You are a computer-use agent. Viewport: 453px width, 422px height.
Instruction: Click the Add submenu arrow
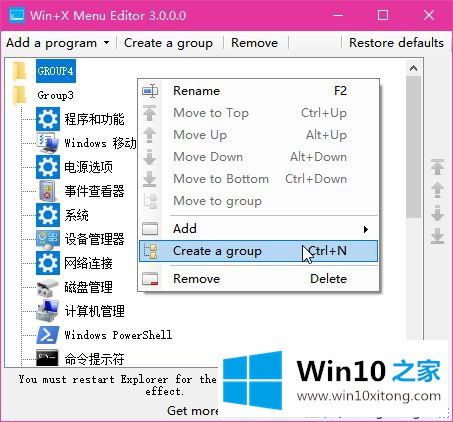coord(366,229)
